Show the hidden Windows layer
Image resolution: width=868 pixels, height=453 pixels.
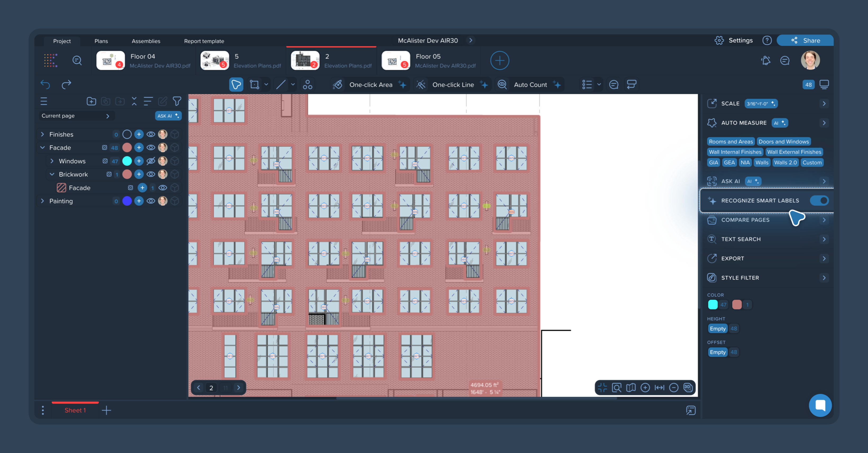click(151, 161)
